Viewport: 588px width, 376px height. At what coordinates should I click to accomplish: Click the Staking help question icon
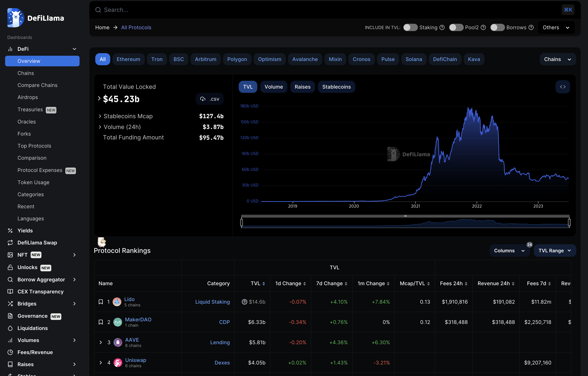(442, 27)
